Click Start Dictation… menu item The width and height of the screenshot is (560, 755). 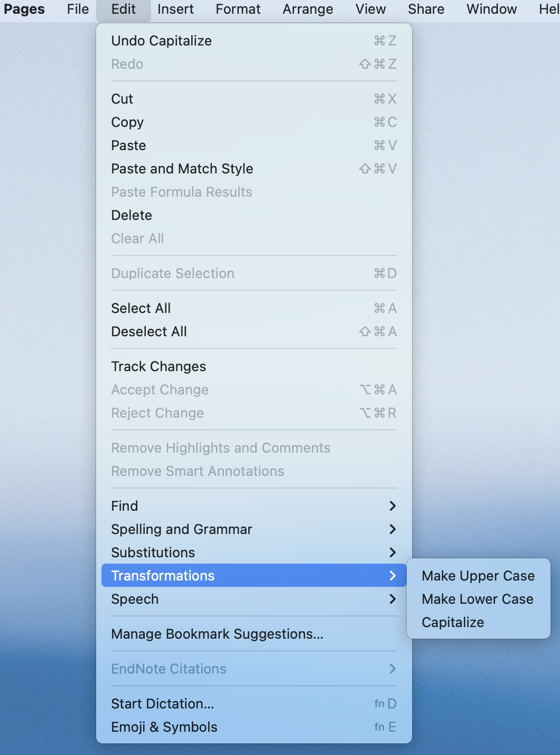[x=162, y=704]
